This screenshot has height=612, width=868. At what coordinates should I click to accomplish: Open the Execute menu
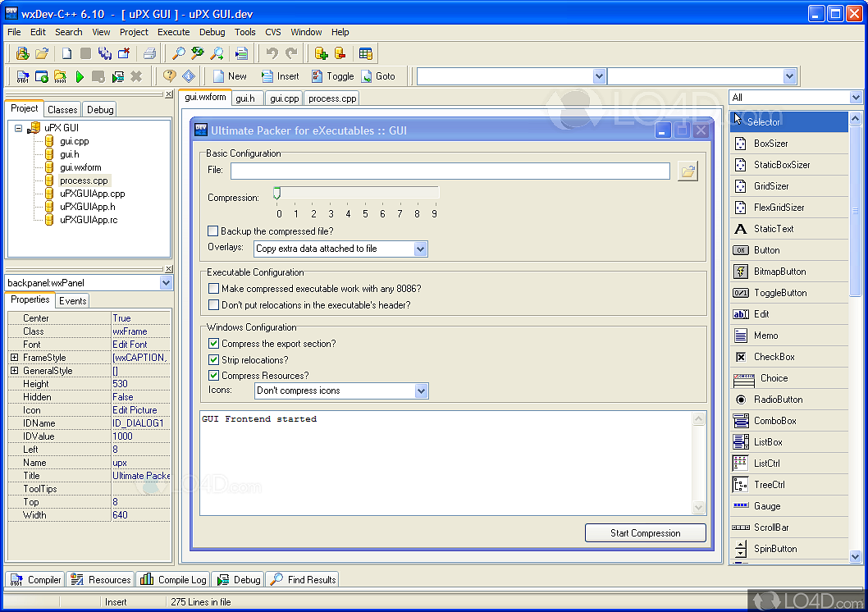tap(173, 32)
